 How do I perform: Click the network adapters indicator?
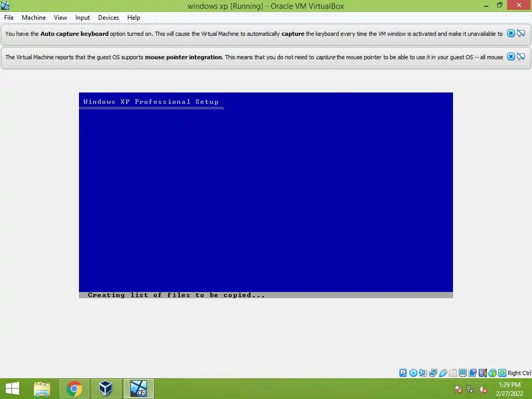[x=433, y=373]
